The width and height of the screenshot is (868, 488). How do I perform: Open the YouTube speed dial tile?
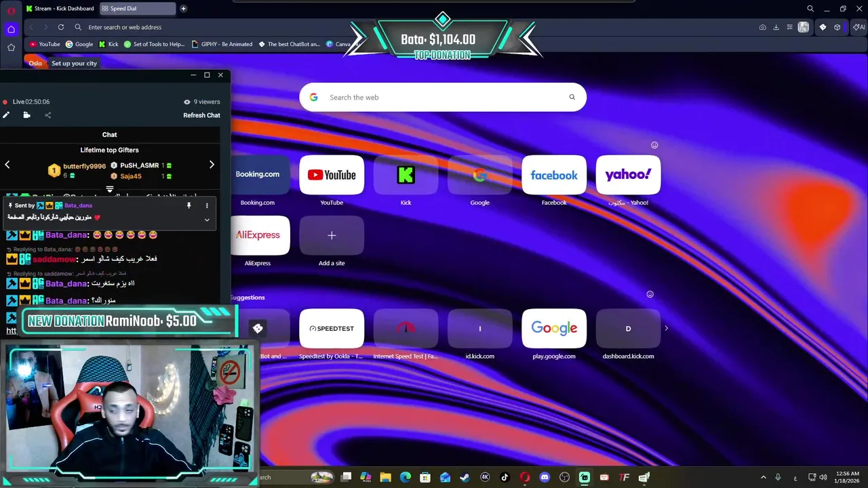332,175
